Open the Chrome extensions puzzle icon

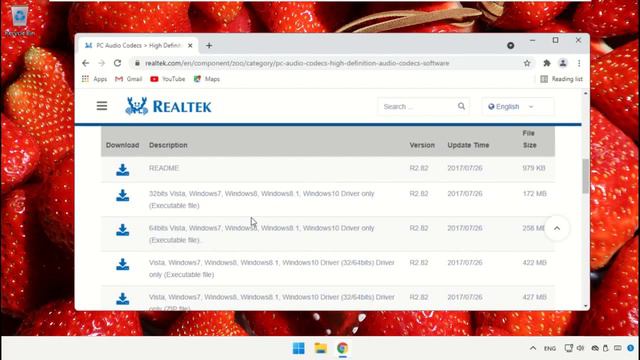[547, 63]
